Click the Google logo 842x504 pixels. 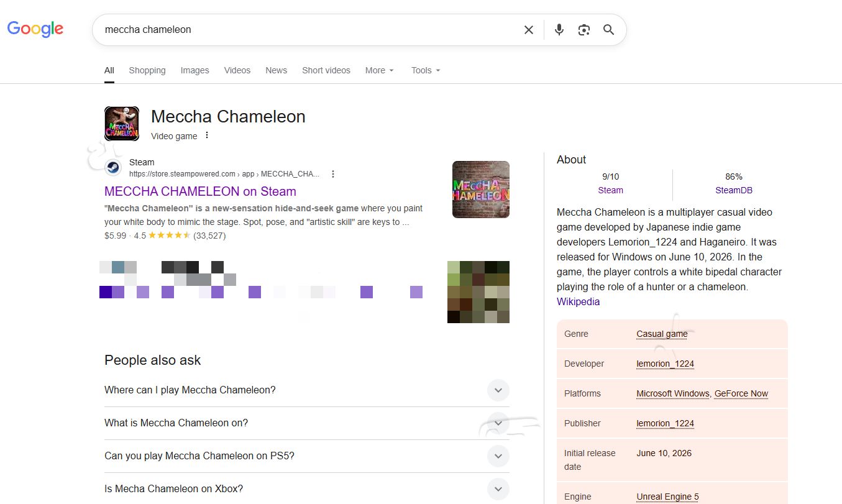click(x=35, y=29)
